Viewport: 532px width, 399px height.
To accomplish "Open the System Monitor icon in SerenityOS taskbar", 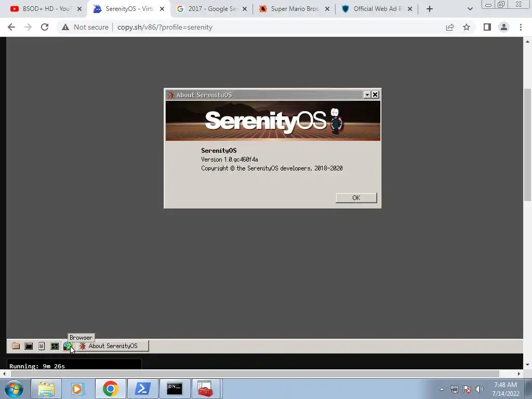I will (54, 346).
